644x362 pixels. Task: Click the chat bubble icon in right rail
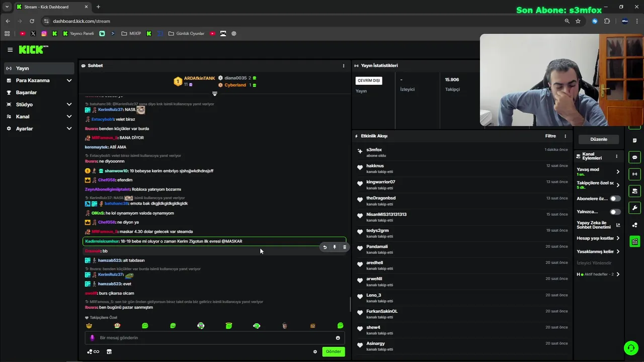click(x=634, y=157)
